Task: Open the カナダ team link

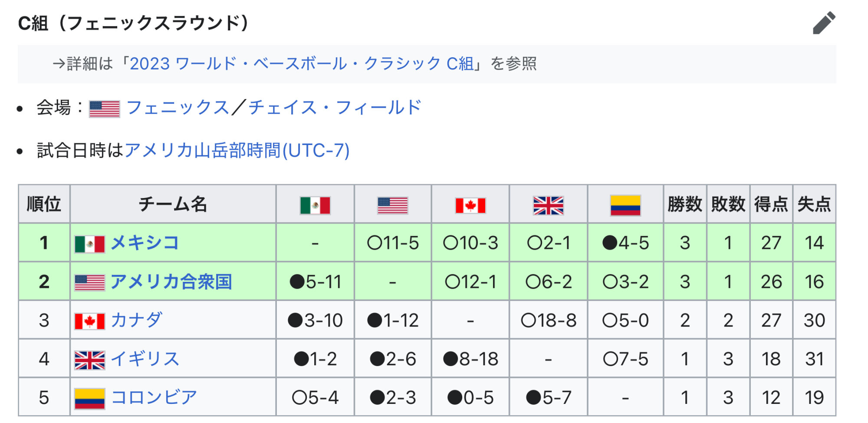Action: (137, 321)
